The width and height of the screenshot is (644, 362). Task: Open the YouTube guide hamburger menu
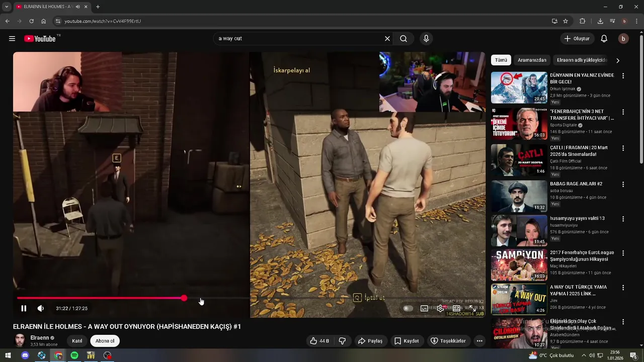(x=12, y=39)
